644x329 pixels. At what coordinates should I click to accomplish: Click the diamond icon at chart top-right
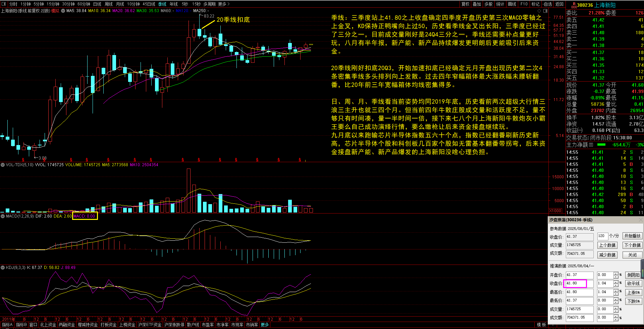[x=539, y=11]
